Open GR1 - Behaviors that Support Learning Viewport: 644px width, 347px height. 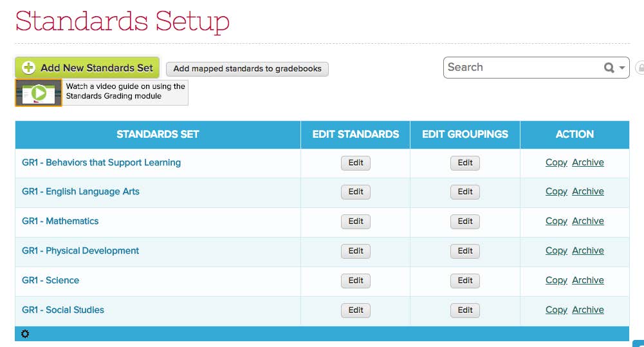(101, 162)
